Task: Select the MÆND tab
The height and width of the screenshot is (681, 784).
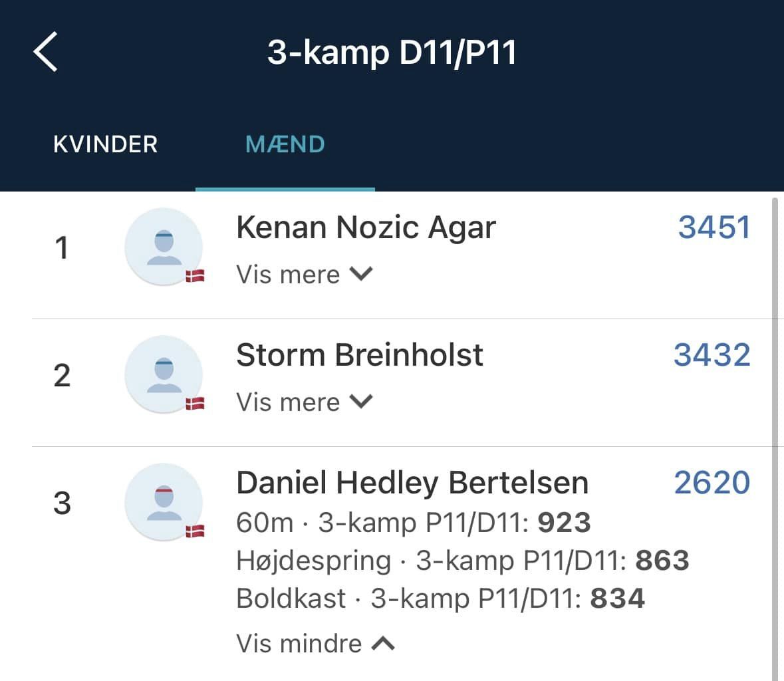Action: [x=285, y=144]
